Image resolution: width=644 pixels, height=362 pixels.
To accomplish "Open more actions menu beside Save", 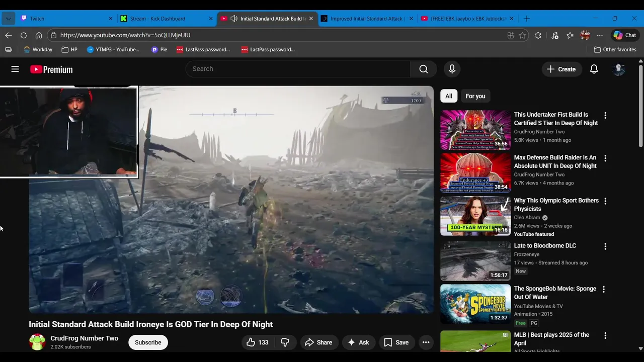I will tap(426, 342).
